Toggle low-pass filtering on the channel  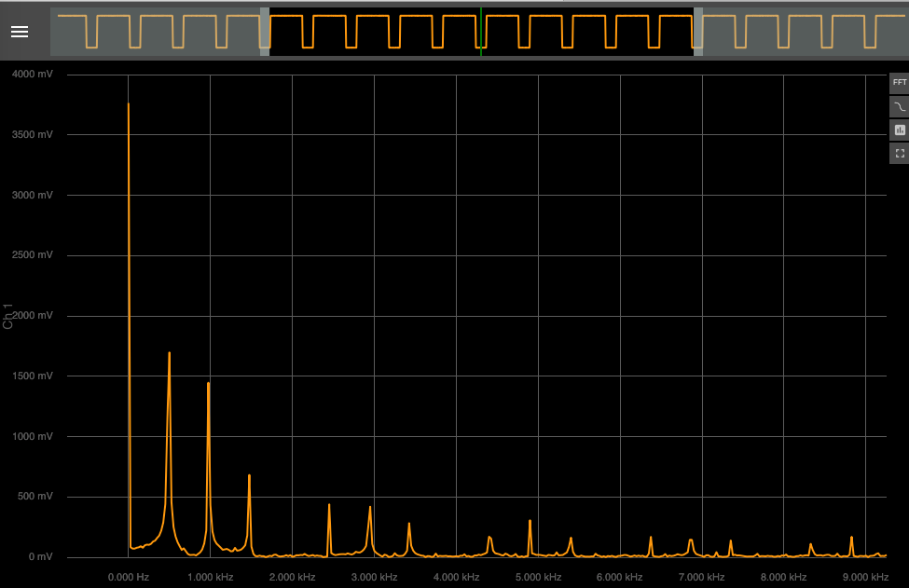(x=898, y=105)
